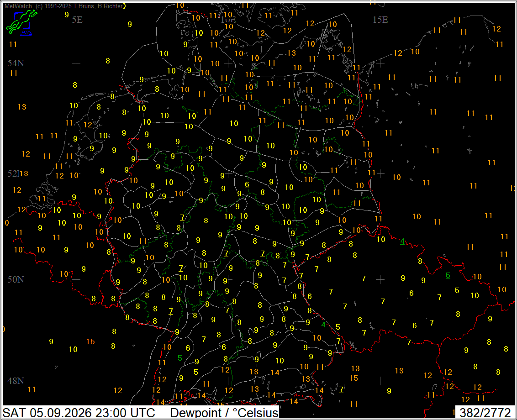517x420 pixels.
Task: Click the grid cross nearest the 54N label
Action: pyautogui.click(x=76, y=63)
